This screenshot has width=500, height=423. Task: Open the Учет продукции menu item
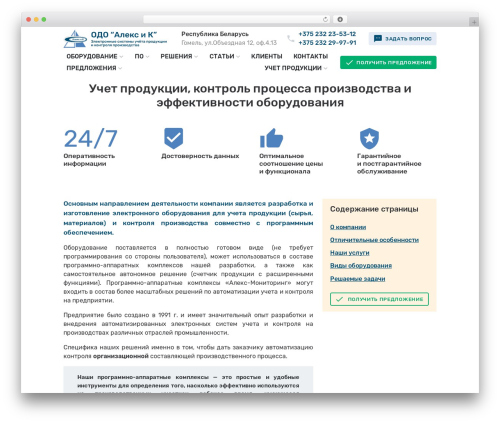pyautogui.click(x=293, y=68)
